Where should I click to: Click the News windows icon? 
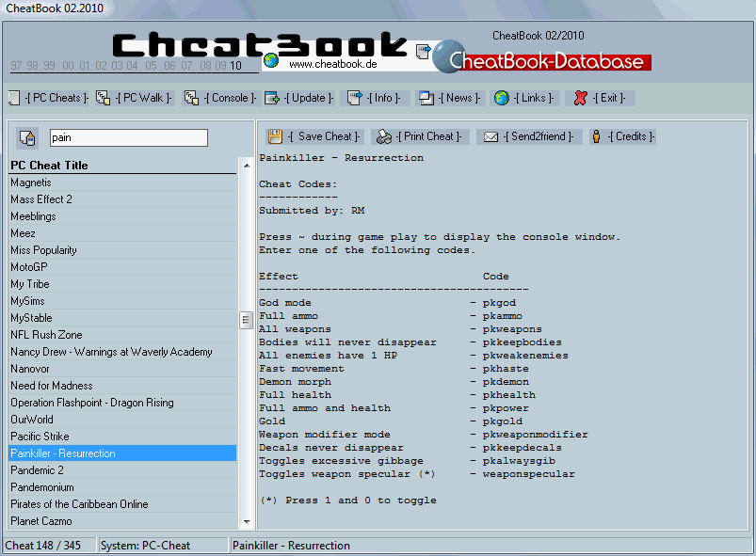[x=426, y=98]
